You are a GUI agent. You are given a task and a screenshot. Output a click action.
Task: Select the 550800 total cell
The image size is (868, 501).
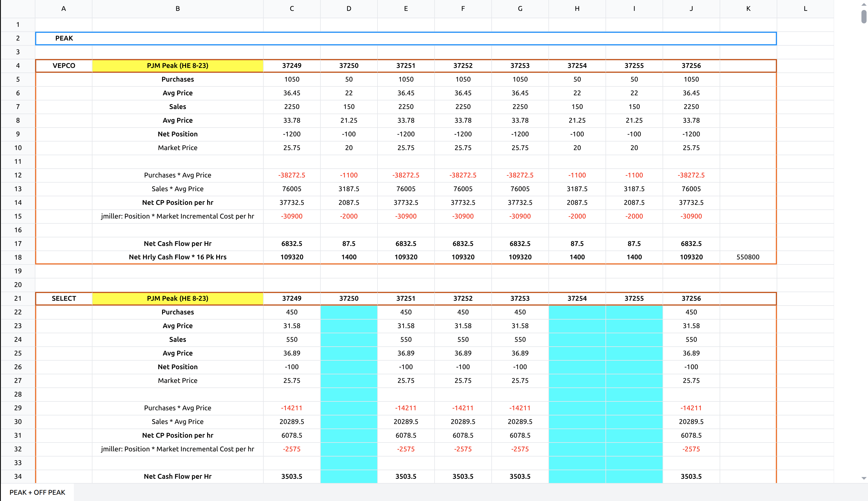[x=748, y=257]
